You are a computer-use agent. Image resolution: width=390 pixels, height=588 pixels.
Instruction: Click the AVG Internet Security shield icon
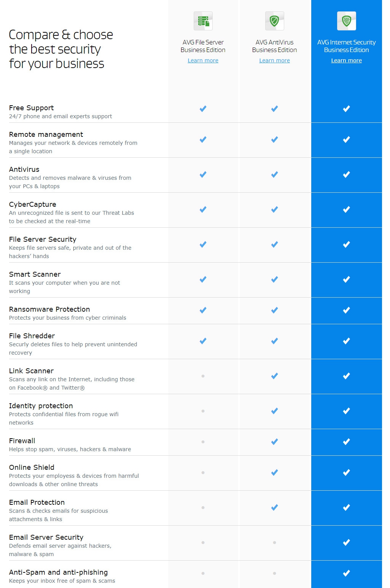point(346,21)
